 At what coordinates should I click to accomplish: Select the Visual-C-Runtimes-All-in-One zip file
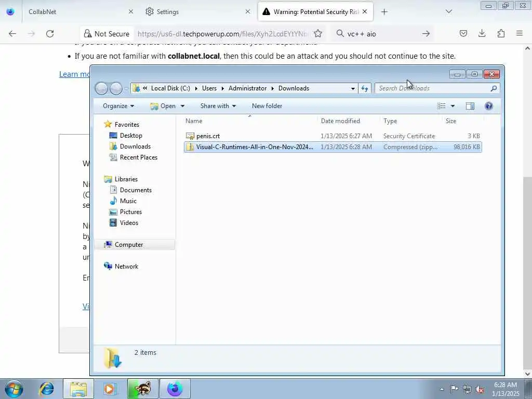(332, 147)
